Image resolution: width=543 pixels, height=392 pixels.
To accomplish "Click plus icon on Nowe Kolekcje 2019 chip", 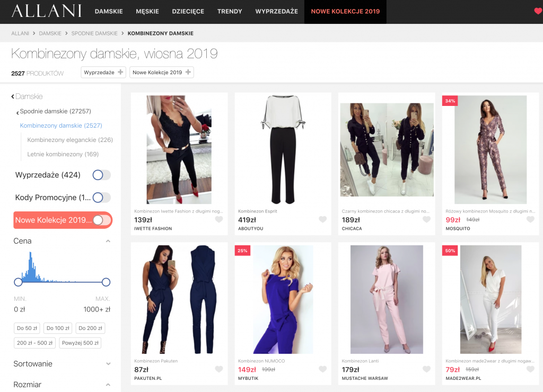I will (188, 72).
